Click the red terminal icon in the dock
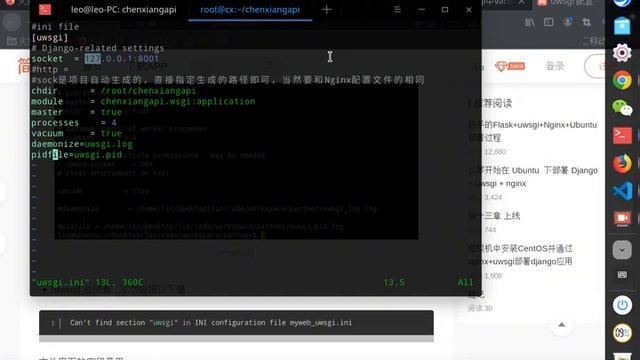Image resolution: width=640 pixels, height=360 pixels. coord(622,136)
